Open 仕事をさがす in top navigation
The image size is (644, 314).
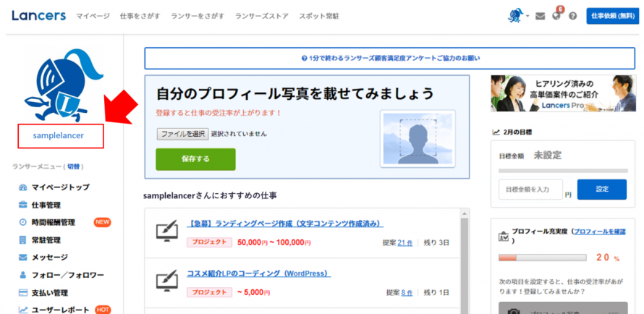(140, 17)
